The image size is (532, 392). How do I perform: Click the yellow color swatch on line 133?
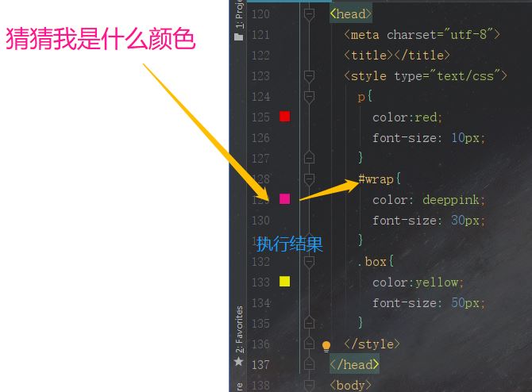click(x=285, y=282)
